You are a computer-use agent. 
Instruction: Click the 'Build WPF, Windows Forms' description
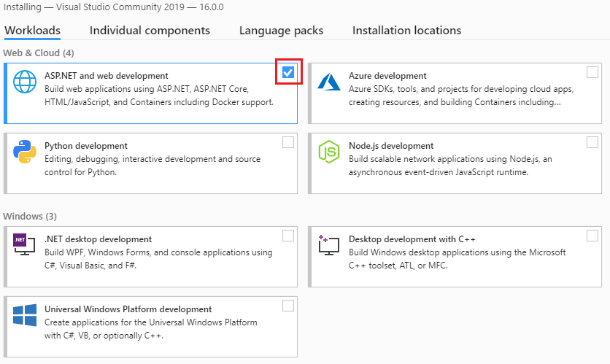pyautogui.click(x=158, y=259)
